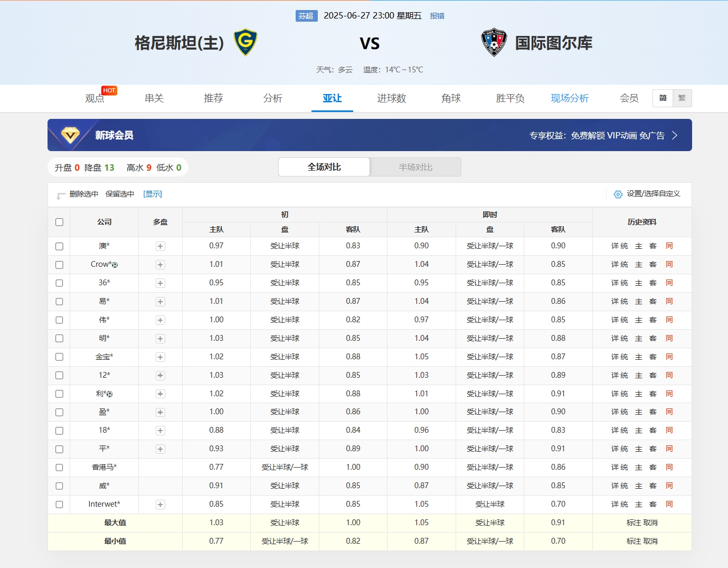Image resolution: width=728 pixels, height=568 pixels.
Task: Expand multi-handicap plus for Interwet* row
Action: click(x=160, y=505)
